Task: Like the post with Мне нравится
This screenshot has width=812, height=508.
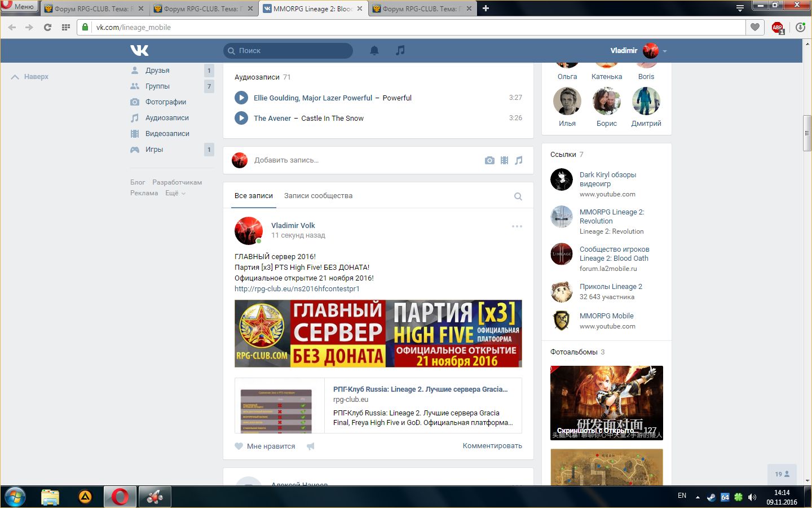Action: point(265,446)
